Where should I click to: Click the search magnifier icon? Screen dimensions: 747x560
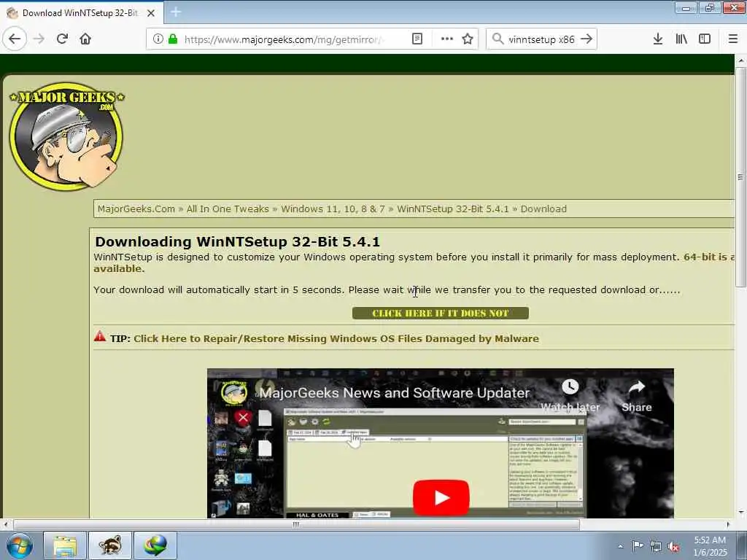(x=498, y=39)
